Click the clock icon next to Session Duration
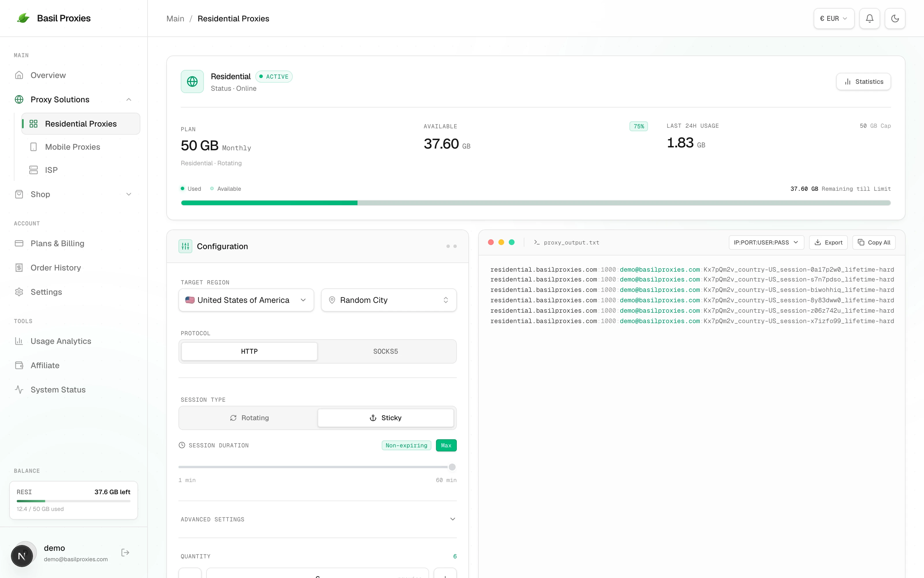This screenshot has width=924, height=578. (x=182, y=445)
